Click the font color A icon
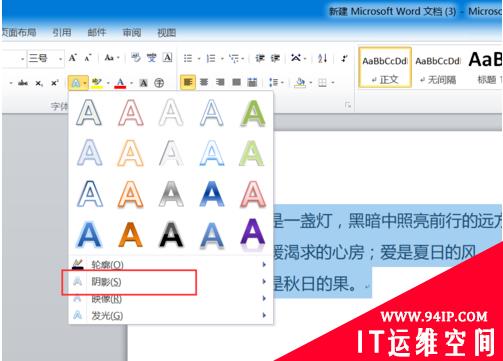Screen dimensions: 503x361 click(120, 83)
